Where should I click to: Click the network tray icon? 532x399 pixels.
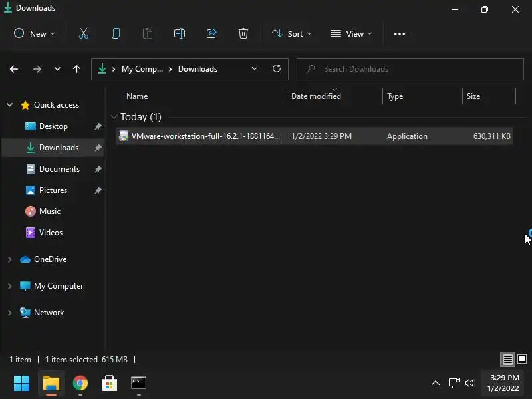[454, 383]
